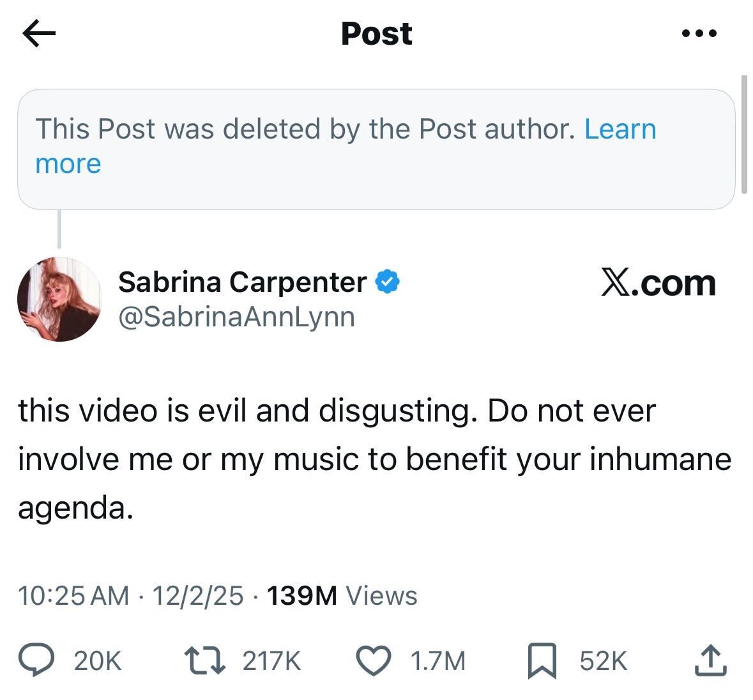Tap the back arrow
This screenshot has width=753, height=700.
[39, 34]
